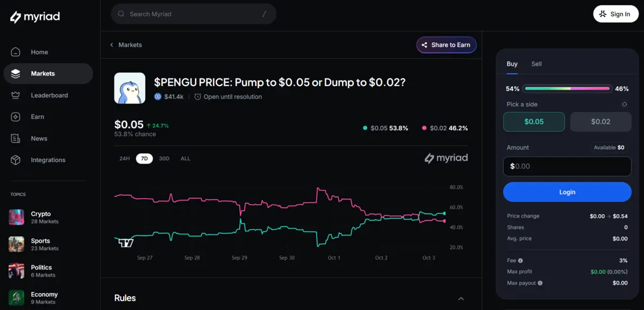Collapse the Rules section chevron
This screenshot has width=644, height=310.
(x=461, y=299)
